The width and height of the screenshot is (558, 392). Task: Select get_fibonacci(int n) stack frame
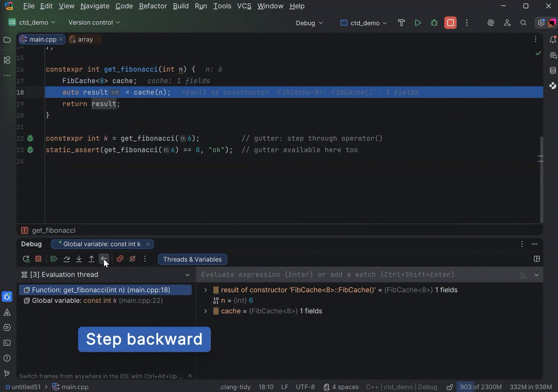click(106, 290)
